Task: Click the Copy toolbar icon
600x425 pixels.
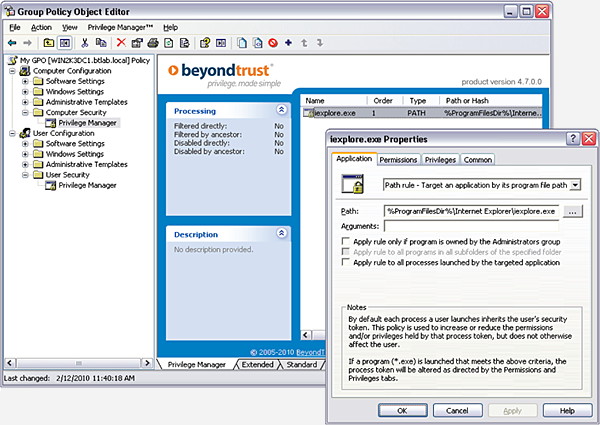Action: 102,43
